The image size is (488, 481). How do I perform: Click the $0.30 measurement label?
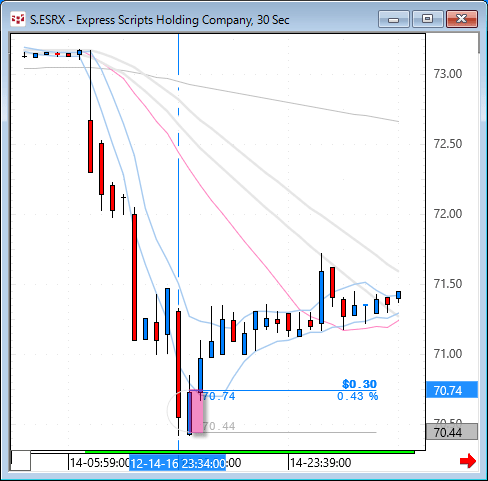[359, 384]
